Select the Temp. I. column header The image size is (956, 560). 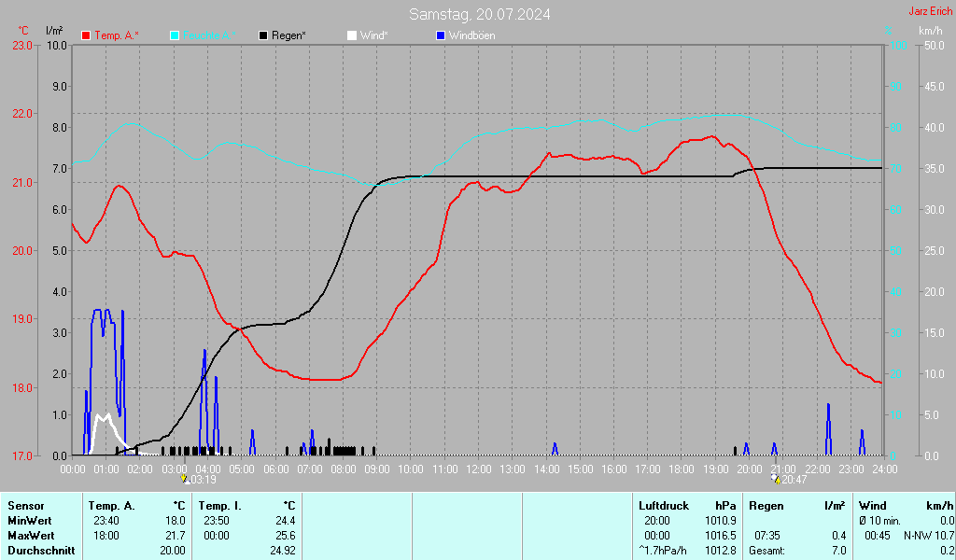[219, 505]
